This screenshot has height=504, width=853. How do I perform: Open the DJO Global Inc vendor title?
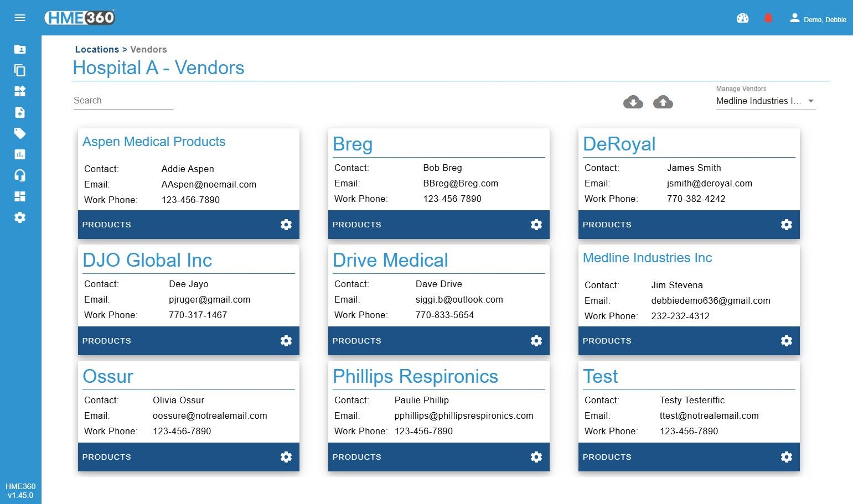(147, 260)
